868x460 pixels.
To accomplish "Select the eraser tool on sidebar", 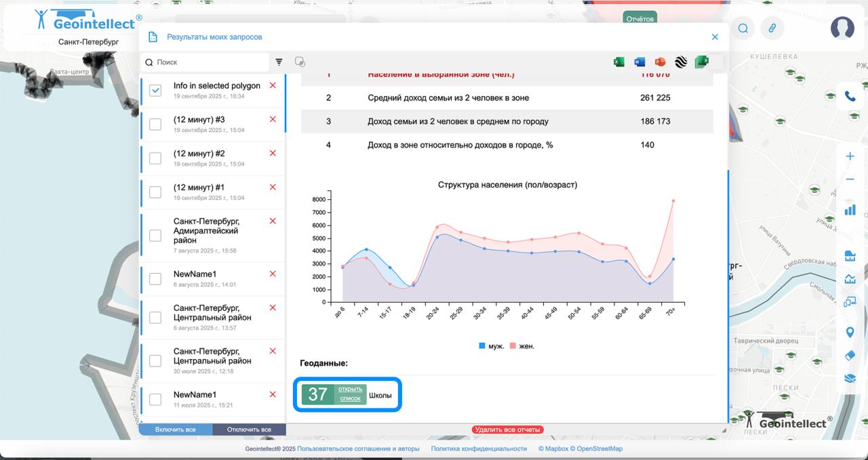I will [x=850, y=356].
